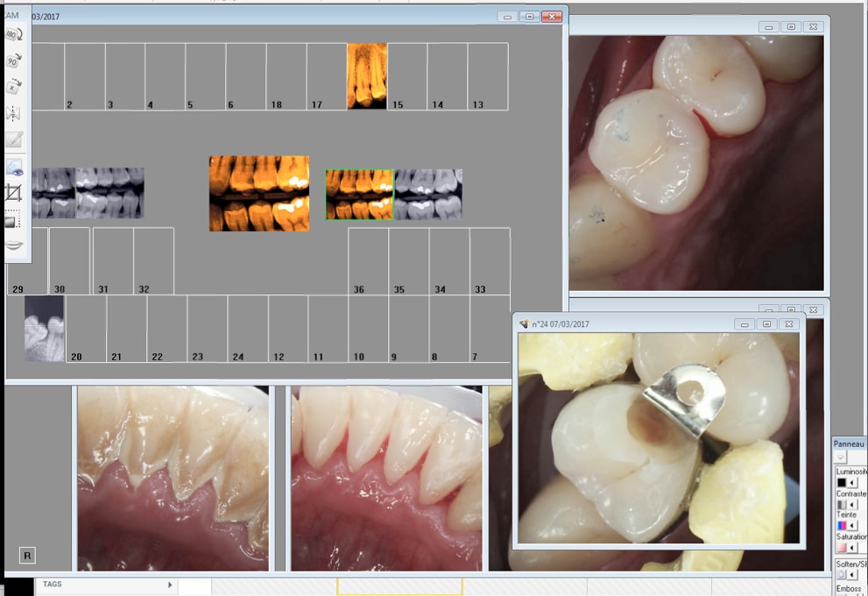Toggle the R marker button
The width and height of the screenshot is (868, 596).
[x=27, y=555]
